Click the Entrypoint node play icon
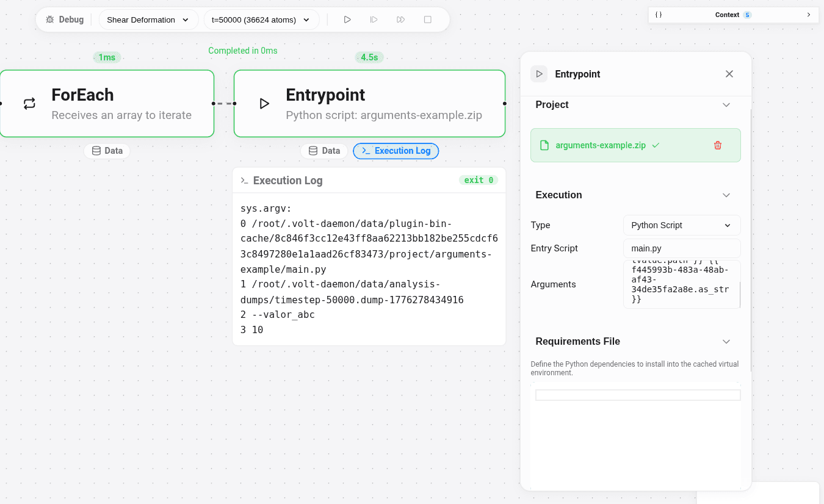This screenshot has width=824, height=504. click(x=264, y=104)
